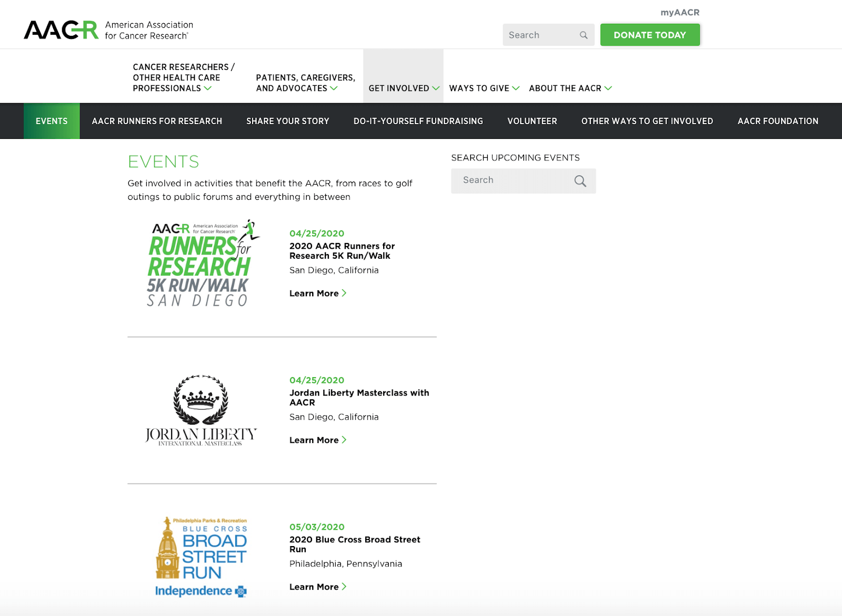Expand the Ways to Give menu

[484, 88]
